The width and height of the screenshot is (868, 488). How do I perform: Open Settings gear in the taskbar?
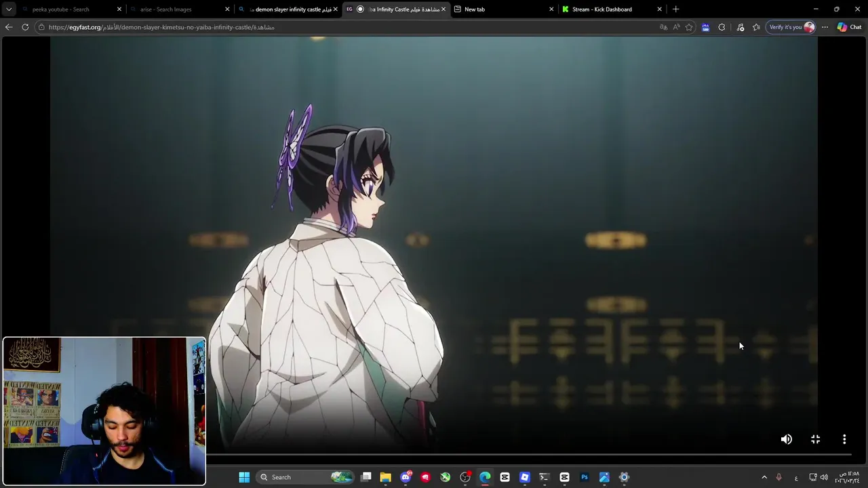(x=624, y=477)
